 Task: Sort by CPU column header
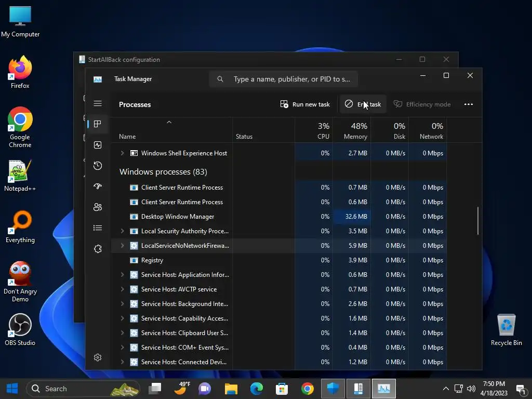314,130
